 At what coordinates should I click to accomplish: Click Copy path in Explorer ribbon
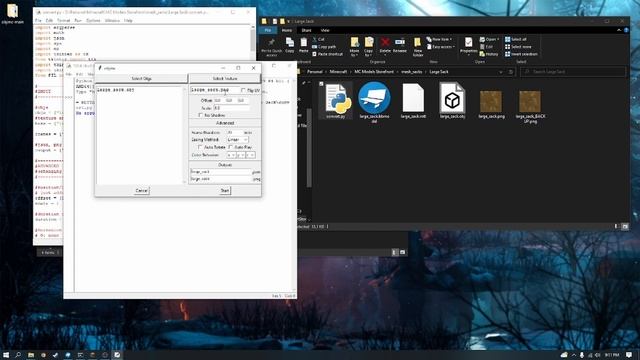click(324, 47)
